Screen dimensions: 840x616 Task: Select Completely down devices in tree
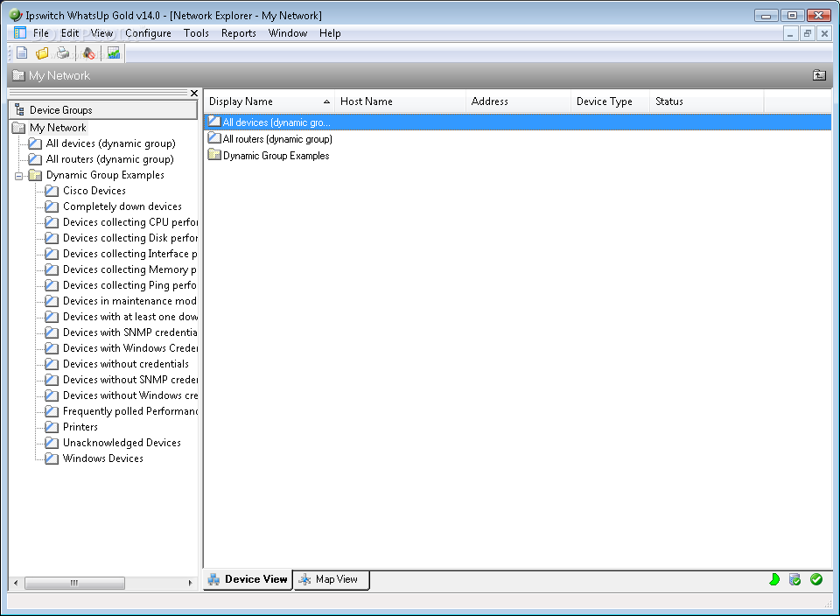pyautogui.click(x=122, y=206)
